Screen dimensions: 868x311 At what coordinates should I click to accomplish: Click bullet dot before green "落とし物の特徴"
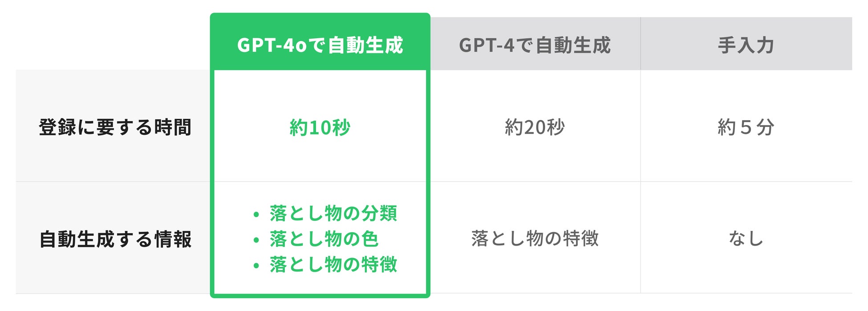click(256, 266)
